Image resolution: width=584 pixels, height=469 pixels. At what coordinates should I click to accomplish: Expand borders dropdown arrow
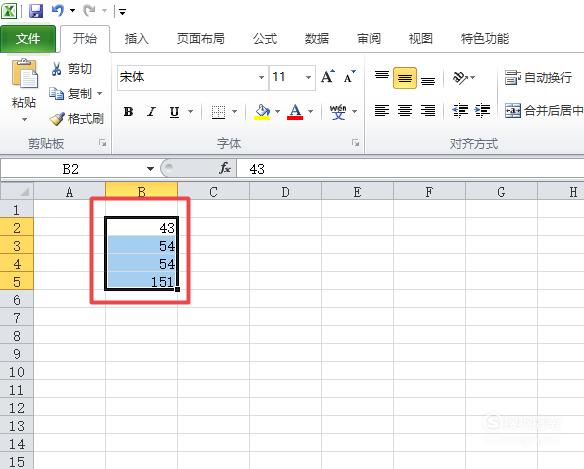click(234, 111)
